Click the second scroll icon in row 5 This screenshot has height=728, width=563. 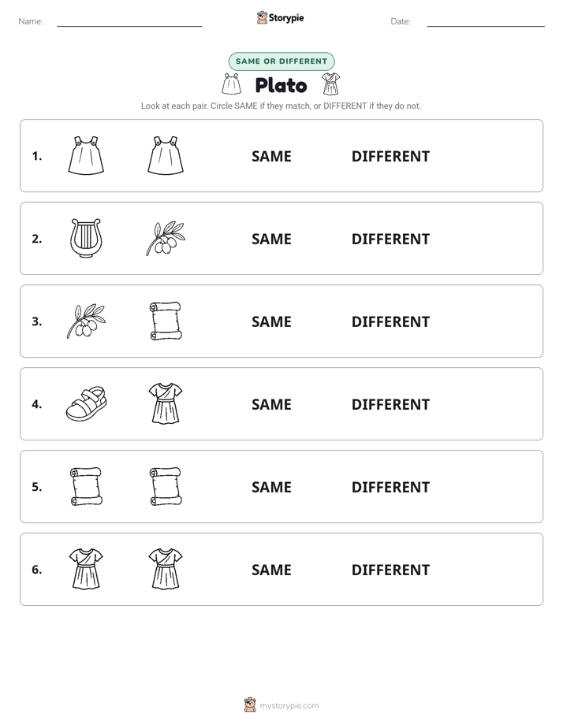pos(166,486)
